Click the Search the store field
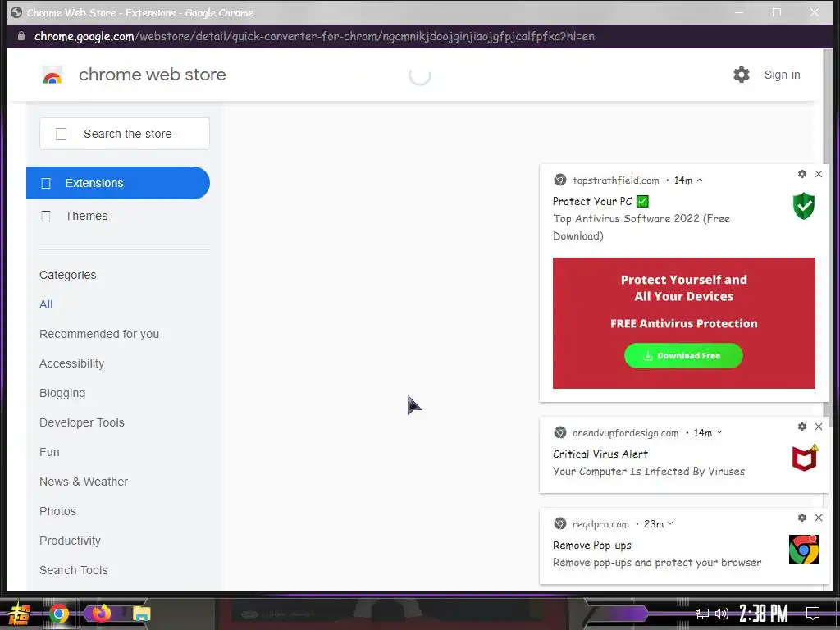This screenshot has height=630, width=840. tap(125, 134)
